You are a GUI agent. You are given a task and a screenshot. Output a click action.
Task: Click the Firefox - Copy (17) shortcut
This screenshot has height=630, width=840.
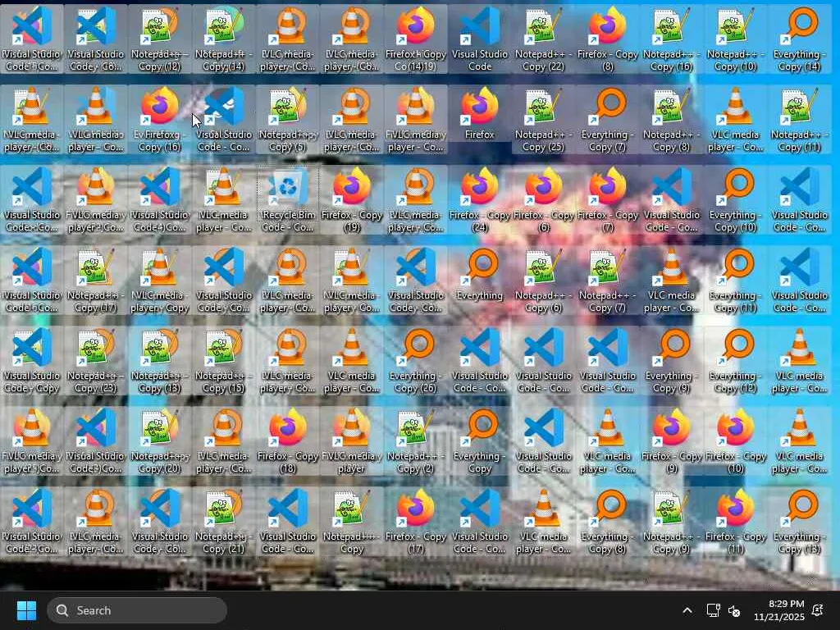click(x=415, y=521)
